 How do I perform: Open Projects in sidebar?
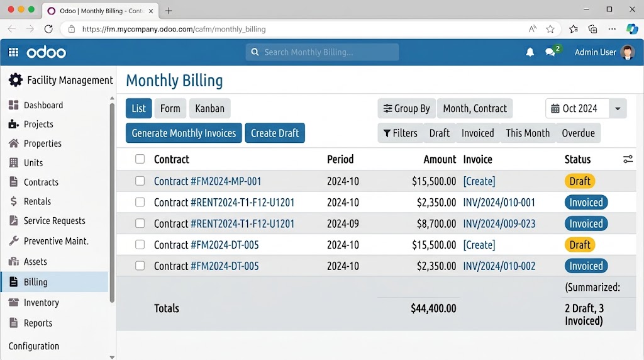pos(38,124)
